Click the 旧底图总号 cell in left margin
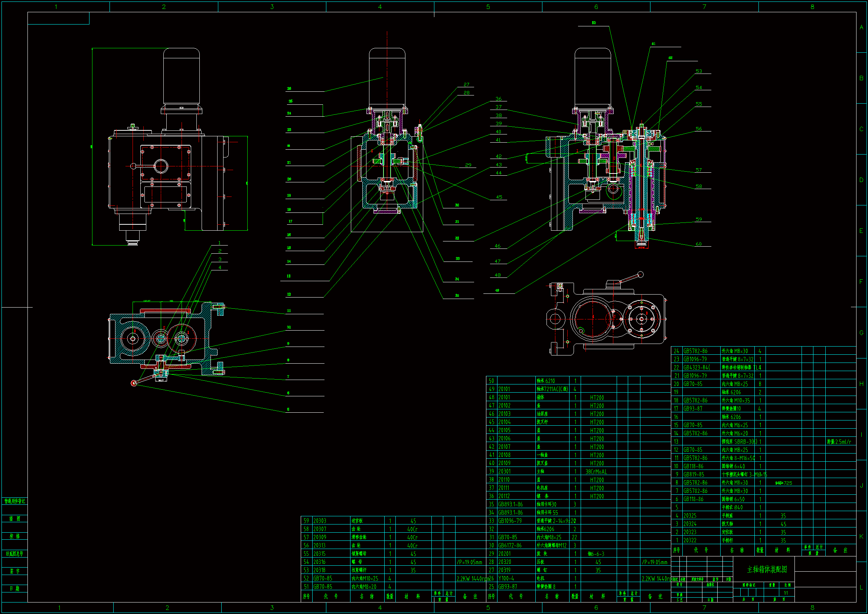Screen dimensions: 868x614 (x=15, y=553)
